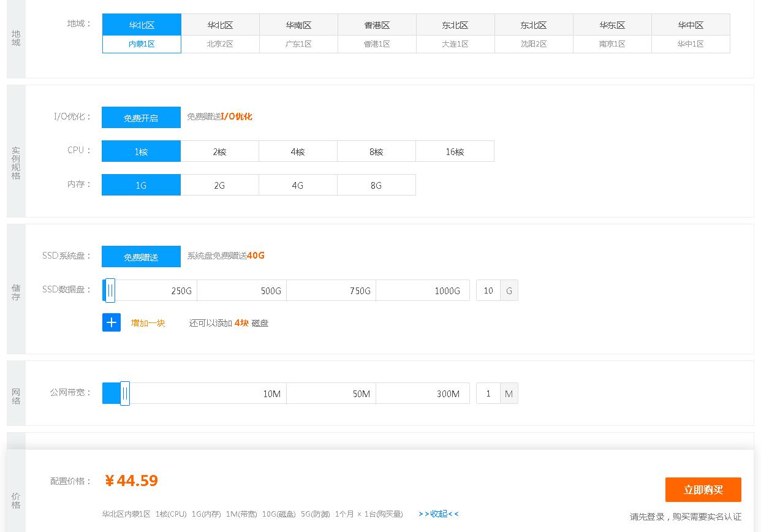Viewport: 761px width, 532px height.
Task: Choose the 16核 CPU option
Action: point(455,151)
